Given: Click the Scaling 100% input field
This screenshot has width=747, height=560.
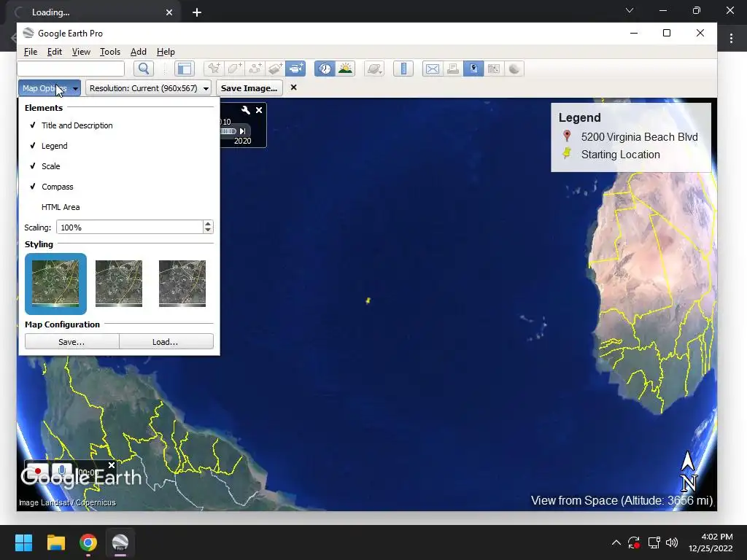Looking at the screenshot, I should (x=130, y=227).
